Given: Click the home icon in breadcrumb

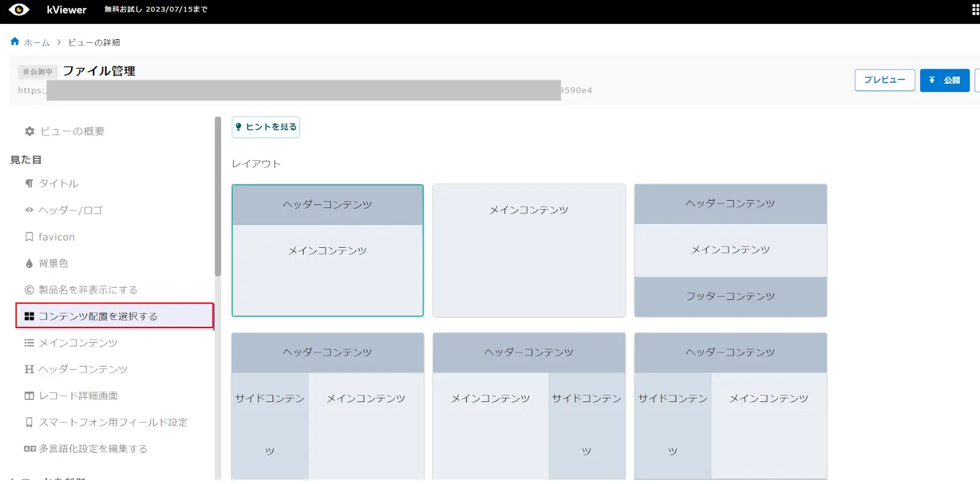Looking at the screenshot, I should [x=15, y=42].
